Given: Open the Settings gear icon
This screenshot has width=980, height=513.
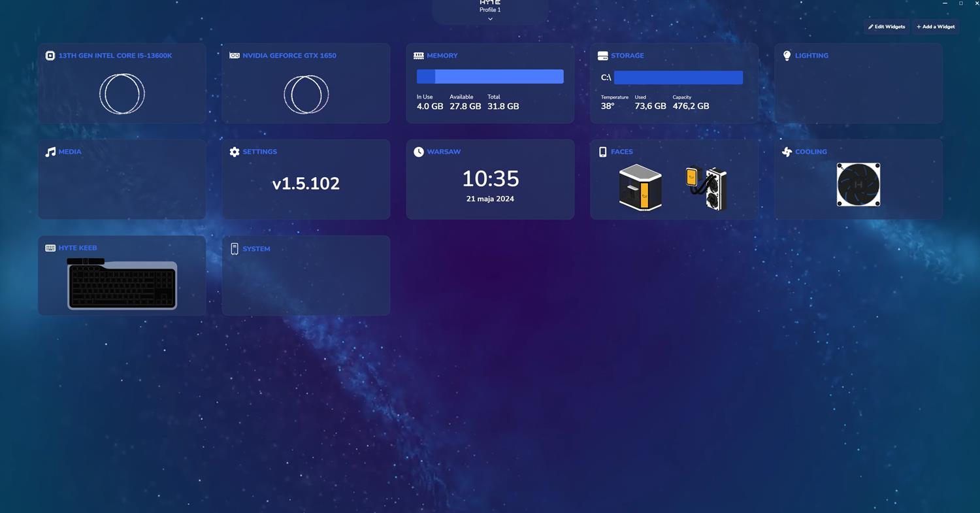Looking at the screenshot, I should tap(235, 152).
